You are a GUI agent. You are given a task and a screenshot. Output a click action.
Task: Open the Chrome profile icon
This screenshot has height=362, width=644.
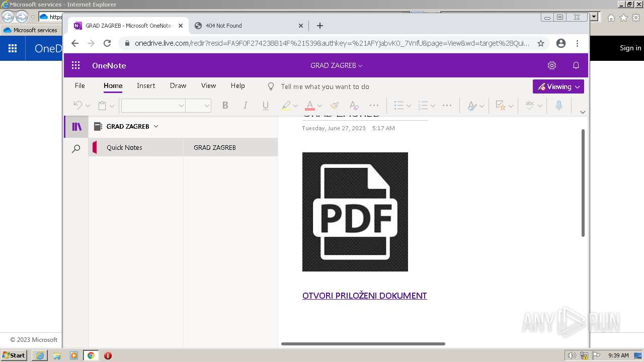click(561, 43)
